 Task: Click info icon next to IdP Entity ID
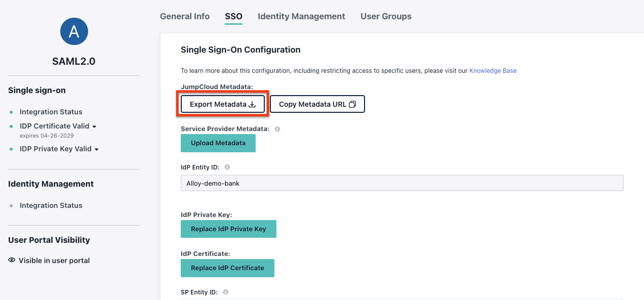pos(227,167)
